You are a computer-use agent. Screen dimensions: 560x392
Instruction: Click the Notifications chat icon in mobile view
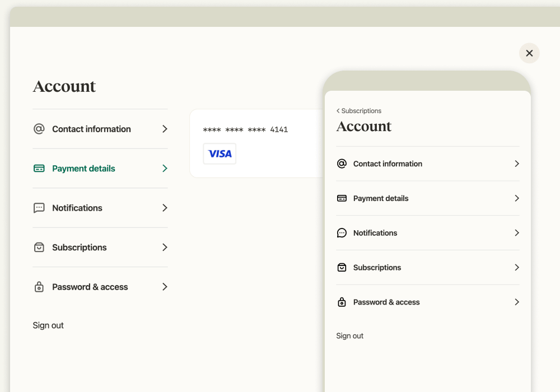(342, 232)
